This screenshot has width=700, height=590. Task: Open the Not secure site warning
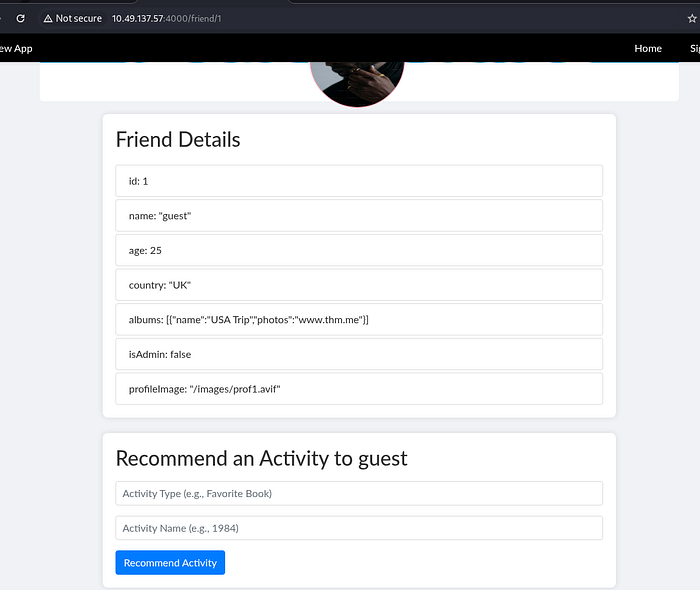[72, 18]
